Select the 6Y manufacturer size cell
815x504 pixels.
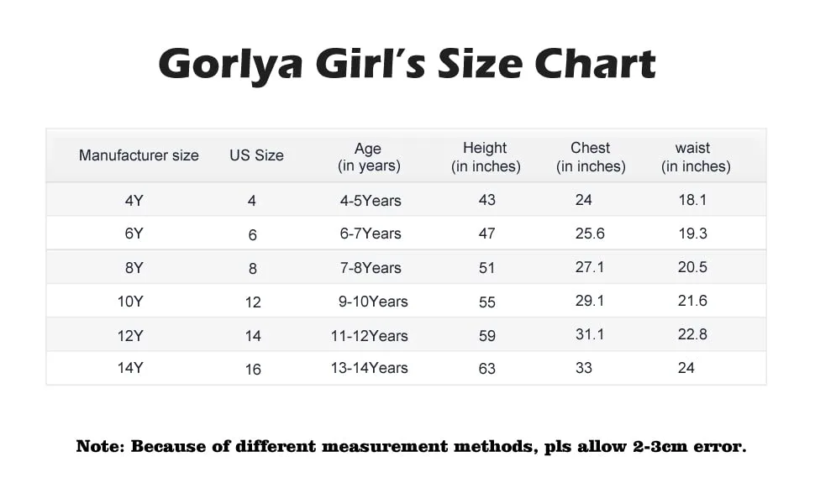(134, 234)
